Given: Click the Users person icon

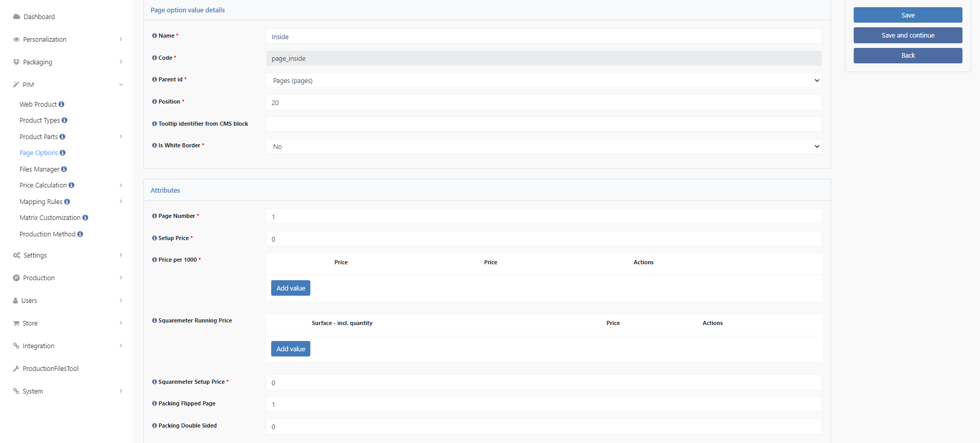Looking at the screenshot, I should pos(15,300).
